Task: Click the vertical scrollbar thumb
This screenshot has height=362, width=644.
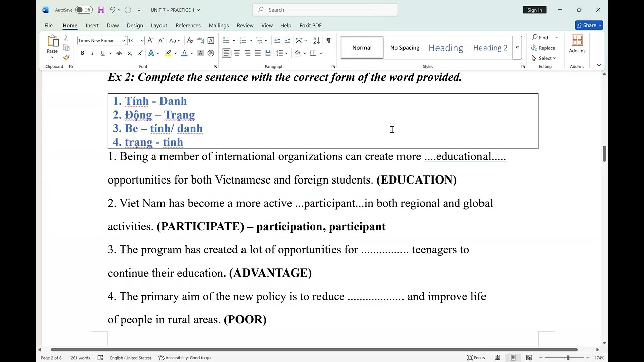Action: (604, 154)
